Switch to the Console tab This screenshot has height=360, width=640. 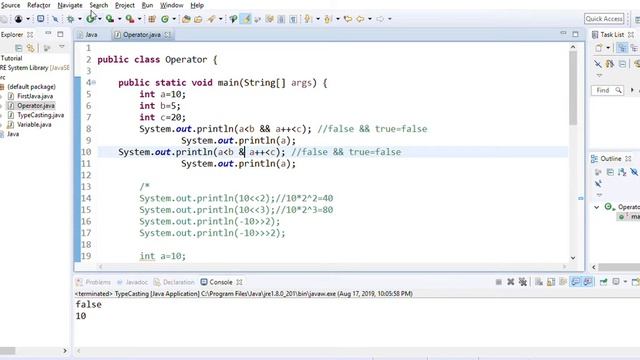pos(221,282)
